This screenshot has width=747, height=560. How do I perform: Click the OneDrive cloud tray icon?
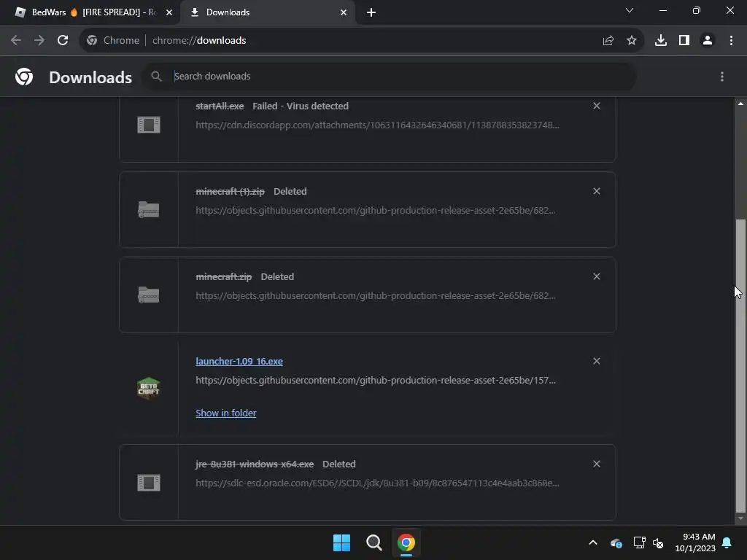(616, 542)
